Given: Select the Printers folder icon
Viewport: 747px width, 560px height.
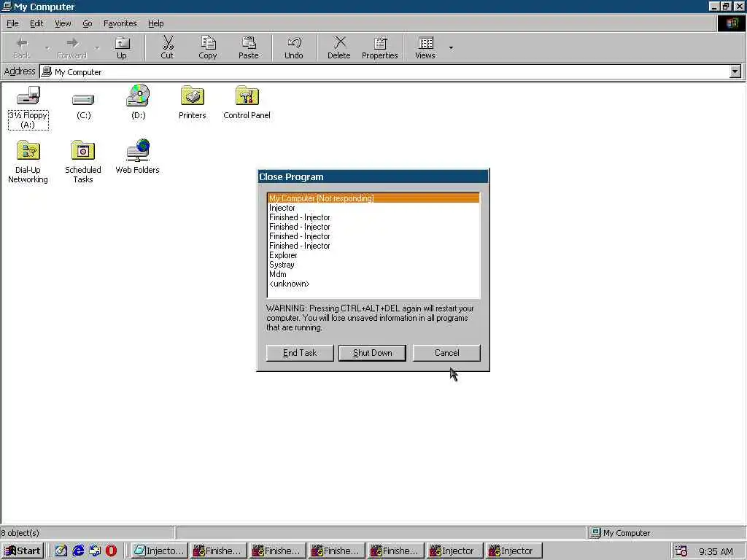Looking at the screenshot, I should (x=193, y=102).
